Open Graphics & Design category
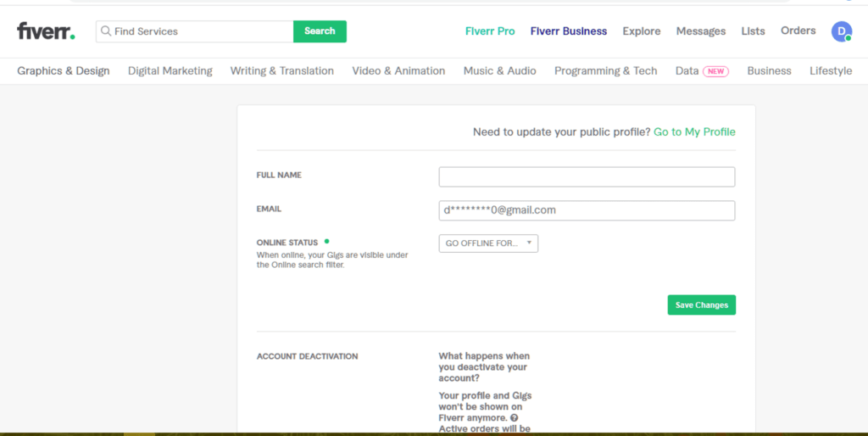The width and height of the screenshot is (868, 436). (63, 71)
